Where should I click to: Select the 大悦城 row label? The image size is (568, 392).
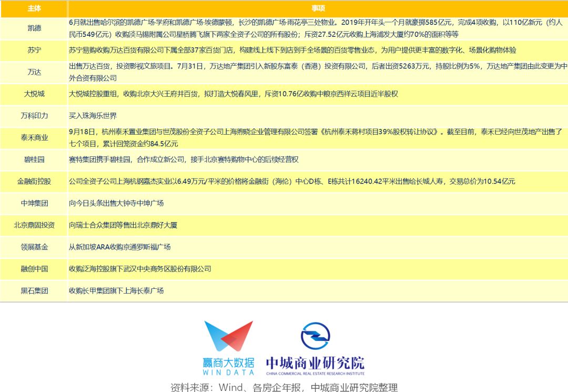(x=34, y=94)
